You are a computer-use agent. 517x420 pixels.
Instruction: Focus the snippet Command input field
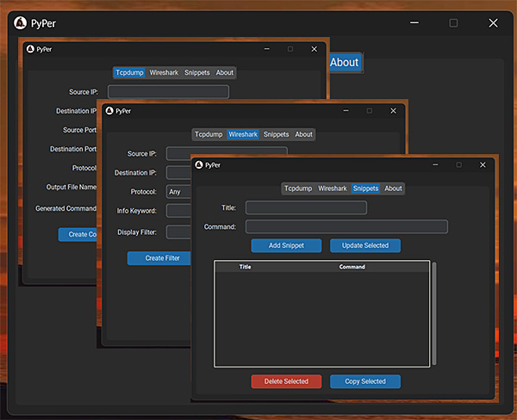coord(346,226)
